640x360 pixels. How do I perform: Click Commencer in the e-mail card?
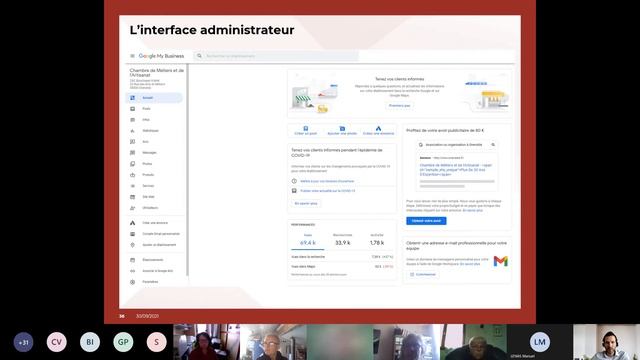(x=423, y=275)
